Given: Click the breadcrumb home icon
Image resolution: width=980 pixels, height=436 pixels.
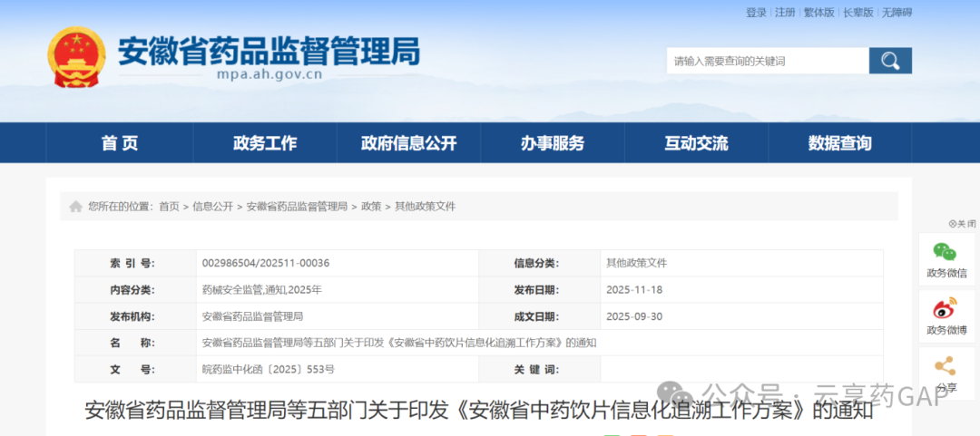Looking at the screenshot, I should pos(76,207).
